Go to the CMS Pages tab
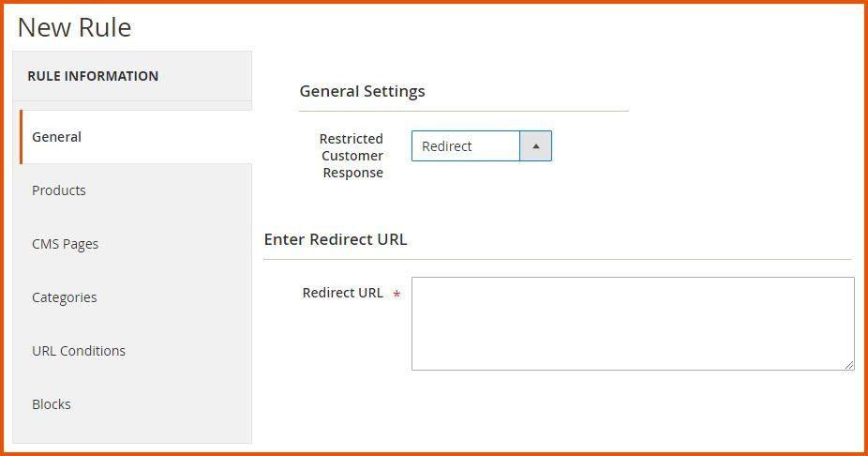Image resolution: width=868 pixels, height=456 pixels. tap(65, 244)
